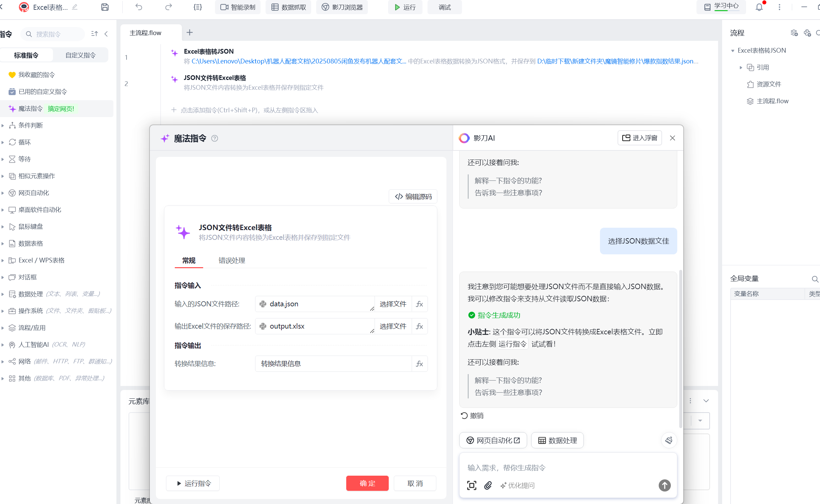This screenshot has height=504, width=820.
Task: Open the notification bell
Action: [759, 7]
